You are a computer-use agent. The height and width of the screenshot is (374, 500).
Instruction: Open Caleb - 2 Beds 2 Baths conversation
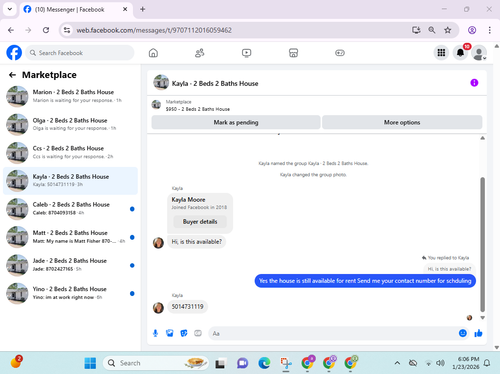(70, 209)
